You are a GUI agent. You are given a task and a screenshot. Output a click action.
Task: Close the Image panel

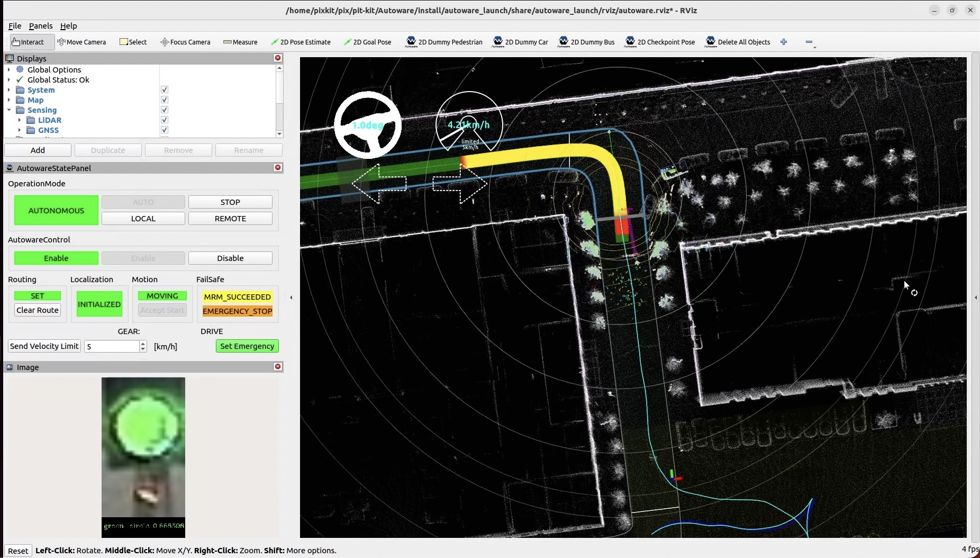click(x=278, y=366)
